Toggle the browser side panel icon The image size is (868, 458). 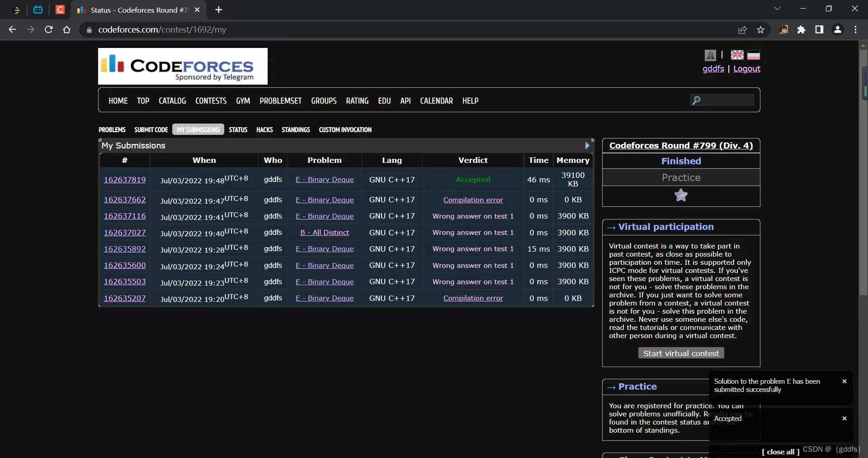[x=819, y=29]
